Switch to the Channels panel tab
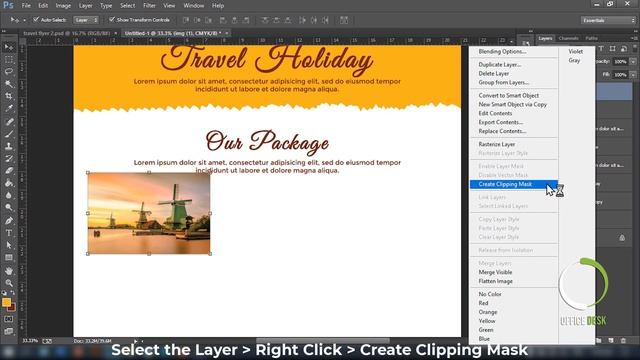 [569, 38]
